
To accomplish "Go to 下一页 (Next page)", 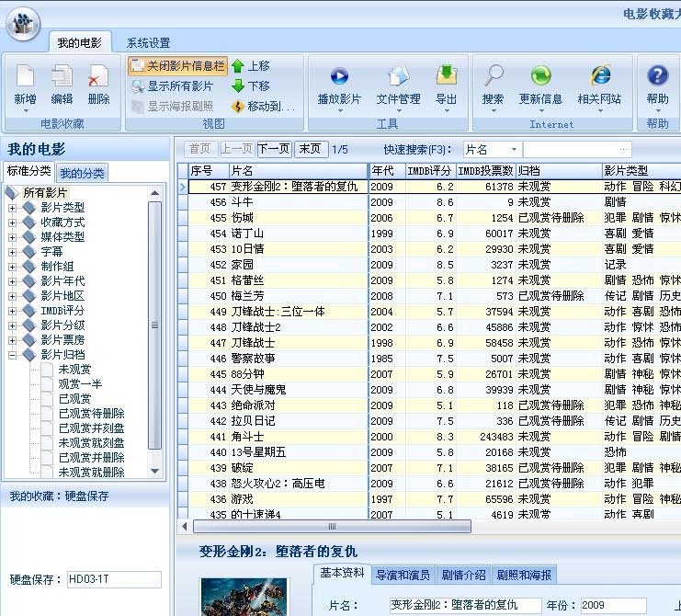I will point(274,149).
